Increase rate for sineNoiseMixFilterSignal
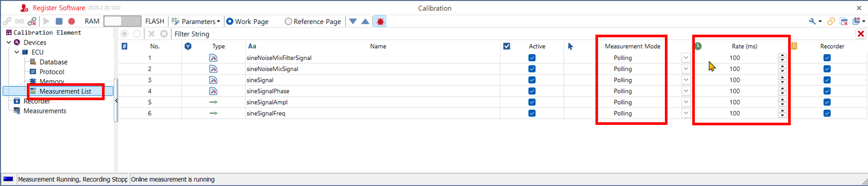This screenshot has height=186, width=868. click(x=782, y=55)
